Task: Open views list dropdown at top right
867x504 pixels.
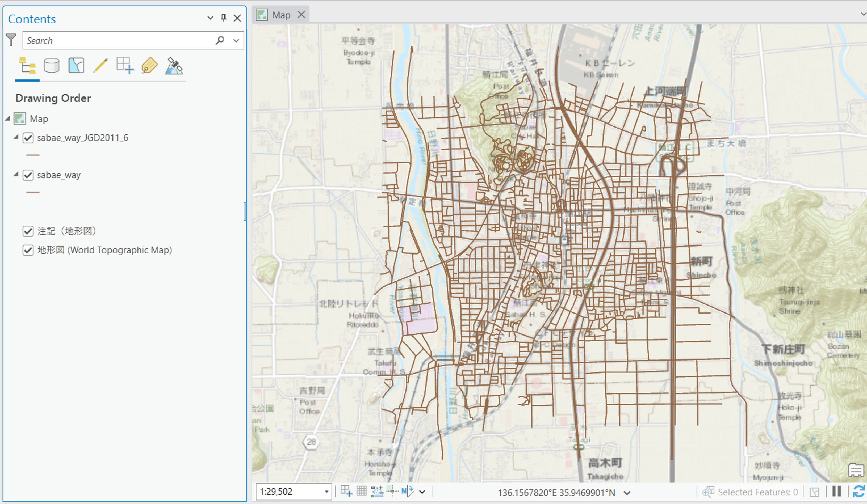Action: (x=864, y=14)
